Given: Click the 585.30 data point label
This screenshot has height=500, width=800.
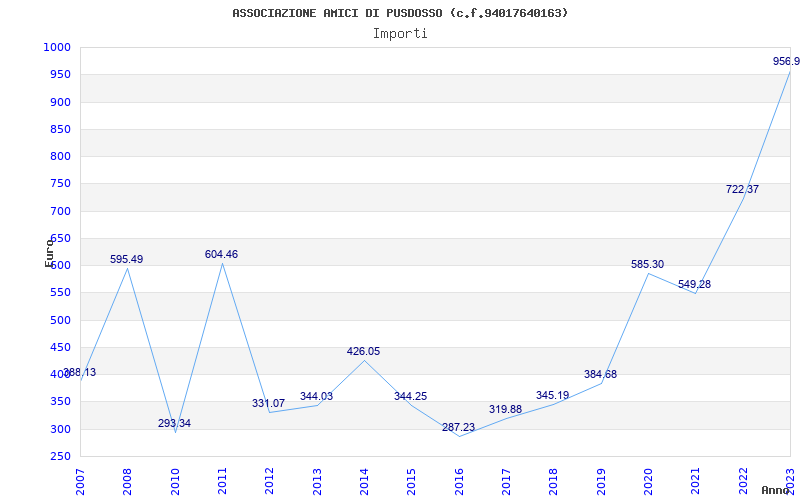Looking at the screenshot, I should click(x=647, y=265).
